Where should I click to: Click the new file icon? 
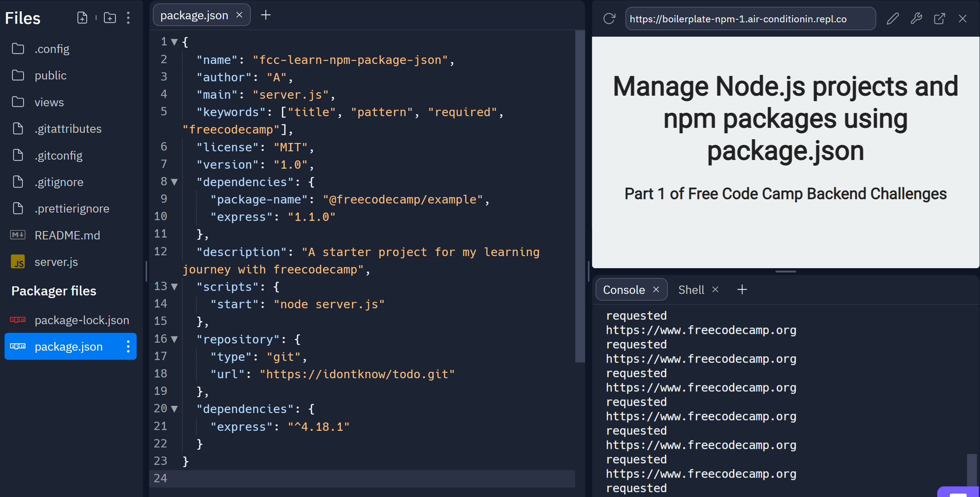[x=82, y=18]
